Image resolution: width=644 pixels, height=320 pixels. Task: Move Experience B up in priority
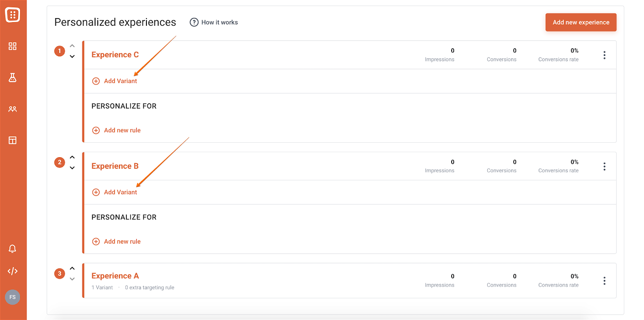pos(72,157)
